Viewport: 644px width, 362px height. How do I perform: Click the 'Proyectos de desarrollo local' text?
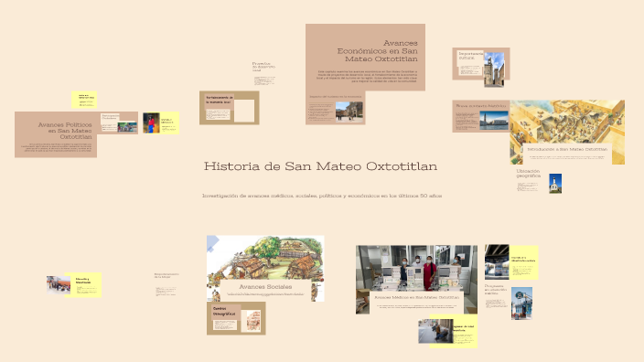click(x=263, y=67)
